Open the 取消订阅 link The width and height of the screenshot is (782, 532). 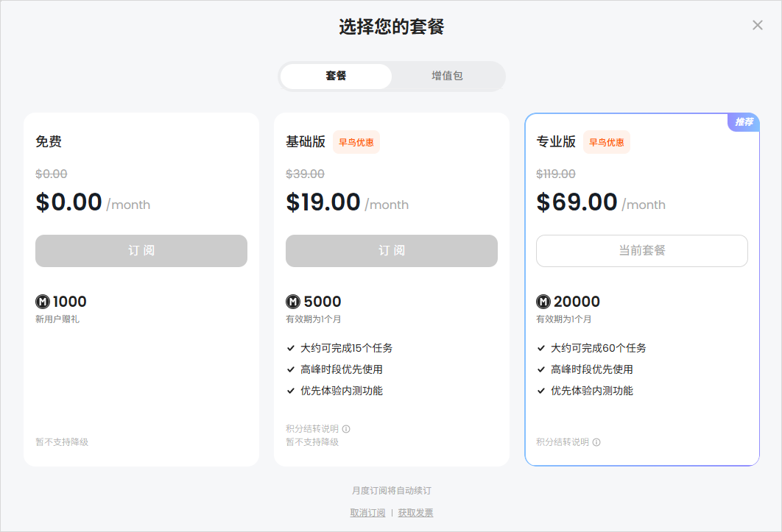pyautogui.click(x=368, y=512)
